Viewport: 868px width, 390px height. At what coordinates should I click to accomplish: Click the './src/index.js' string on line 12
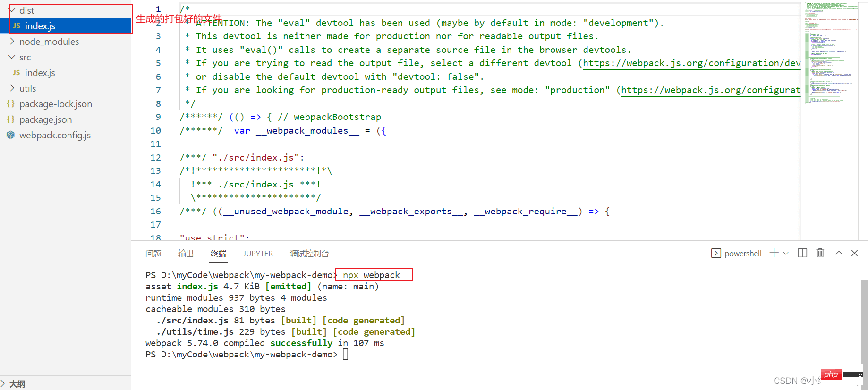point(256,158)
